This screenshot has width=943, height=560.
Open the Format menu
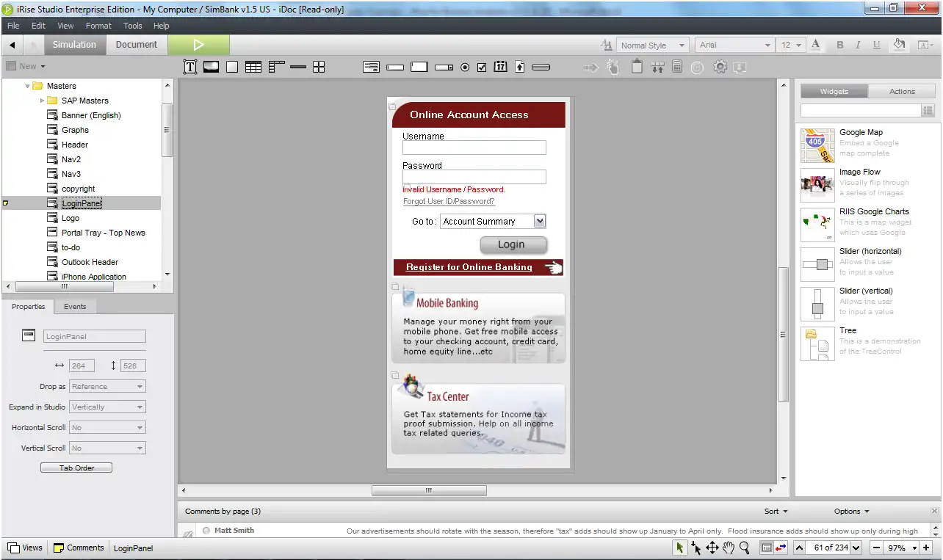coord(98,26)
